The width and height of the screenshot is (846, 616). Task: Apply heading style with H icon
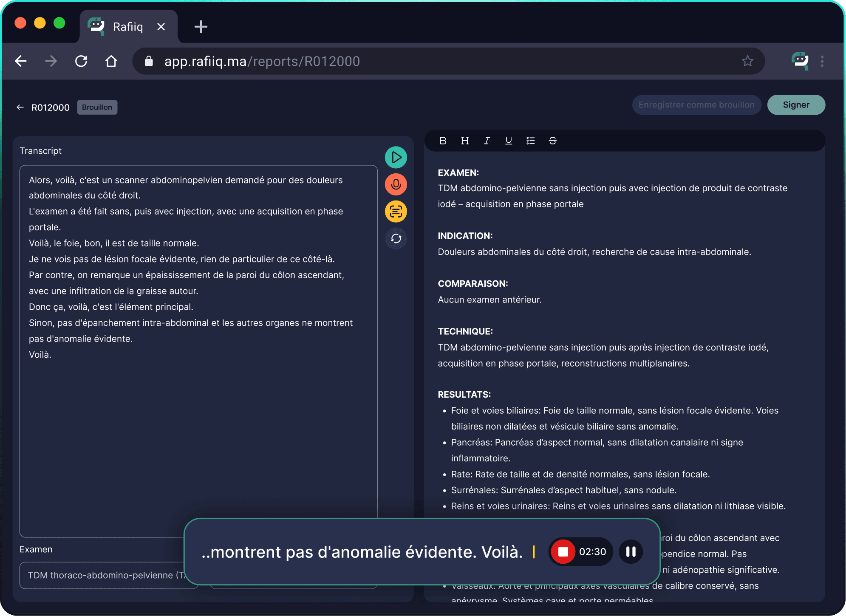point(465,141)
